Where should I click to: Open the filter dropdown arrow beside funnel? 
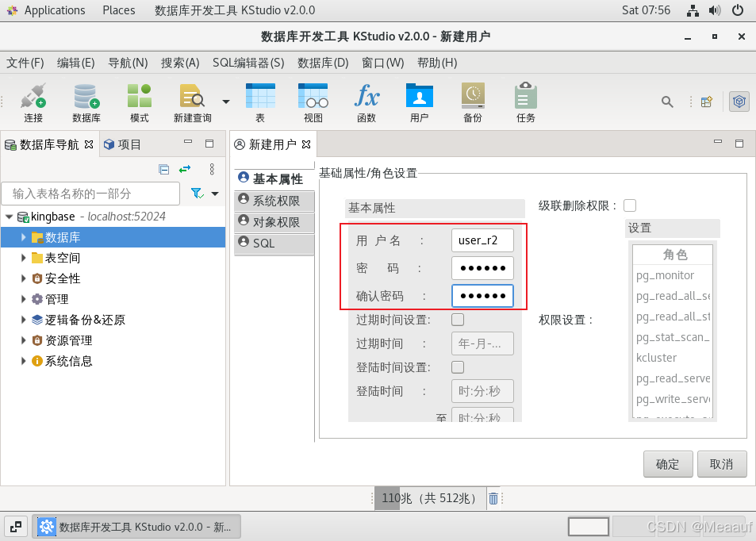tap(215, 194)
